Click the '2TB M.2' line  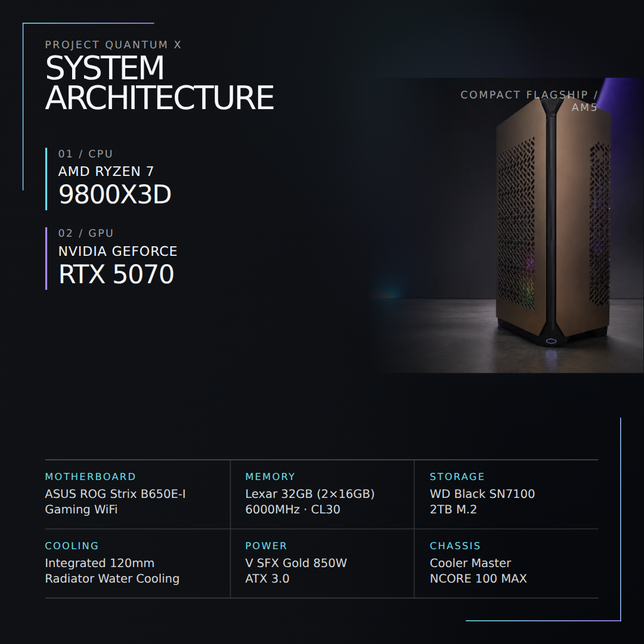[x=453, y=509]
